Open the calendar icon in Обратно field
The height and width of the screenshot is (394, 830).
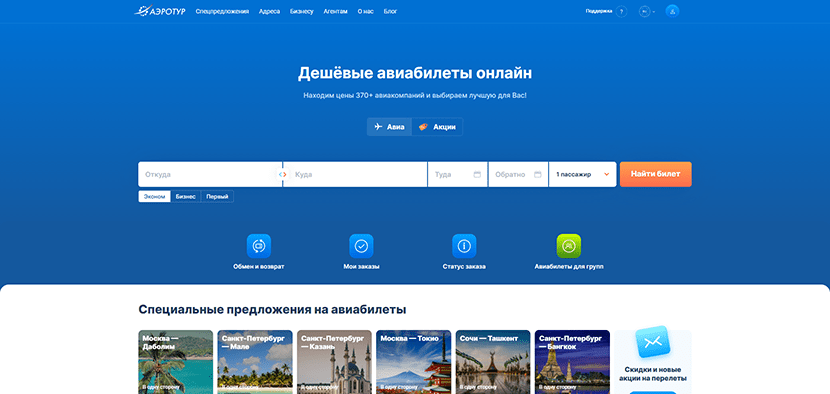pos(538,174)
